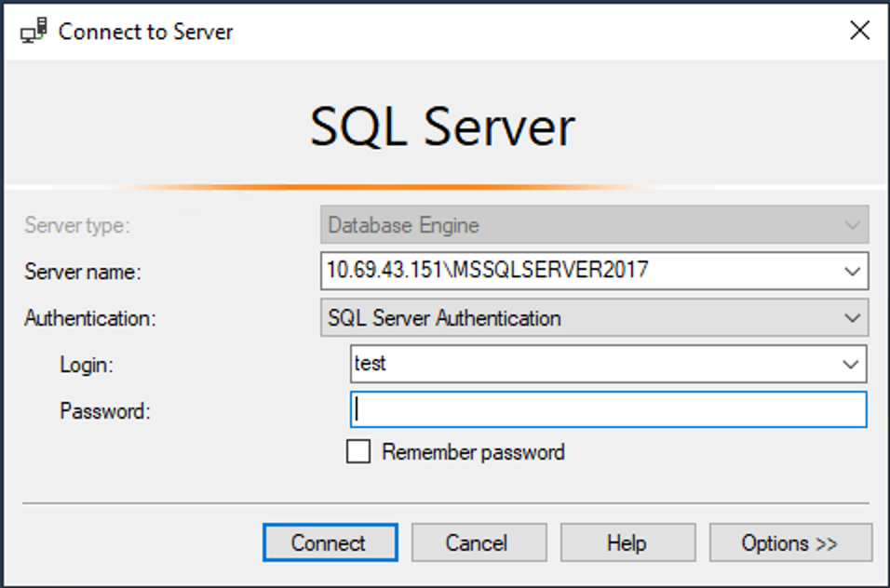The image size is (890, 588).
Task: Click the 'Remember password' label text
Action: point(473,452)
